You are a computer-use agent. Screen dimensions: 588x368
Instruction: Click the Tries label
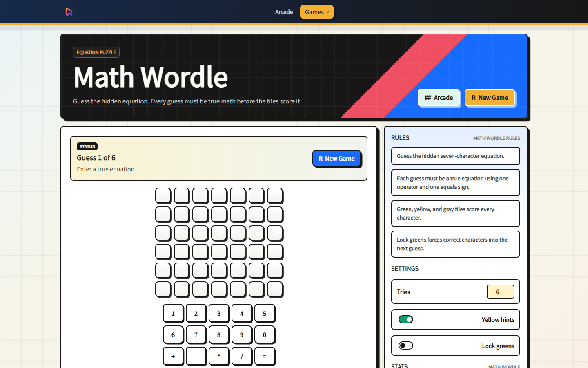click(x=403, y=292)
